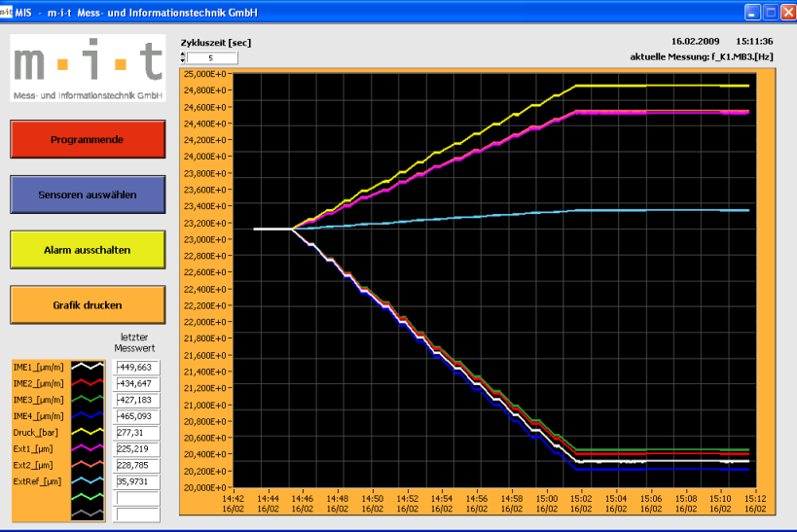This screenshot has height=532, width=797.
Task: Click the IME3 green line legend swatch
Action: 88,400
